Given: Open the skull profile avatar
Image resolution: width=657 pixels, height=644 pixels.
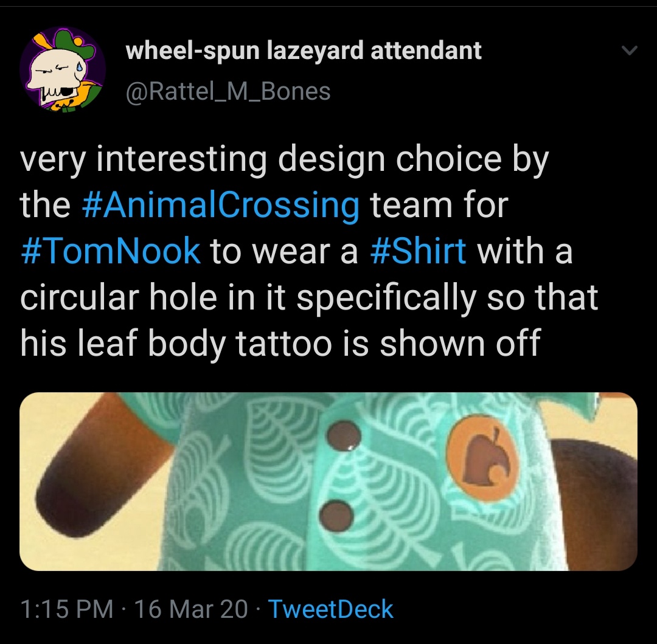Looking at the screenshot, I should (62, 70).
